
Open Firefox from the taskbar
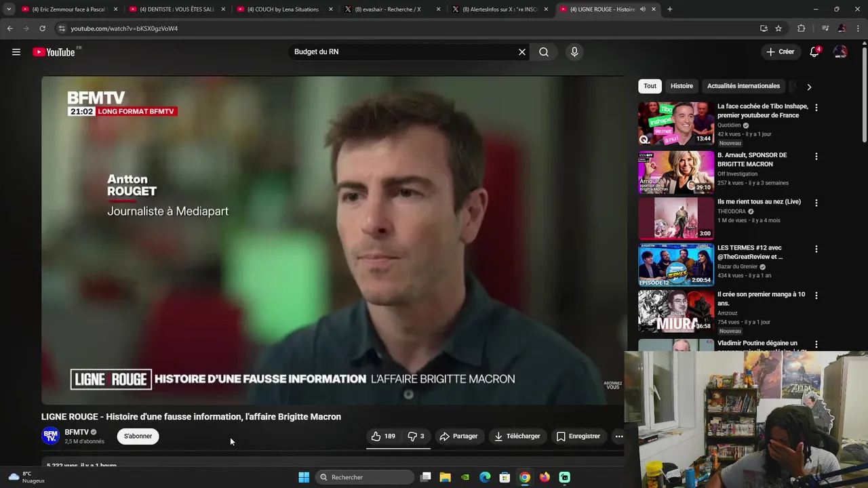coord(545,477)
